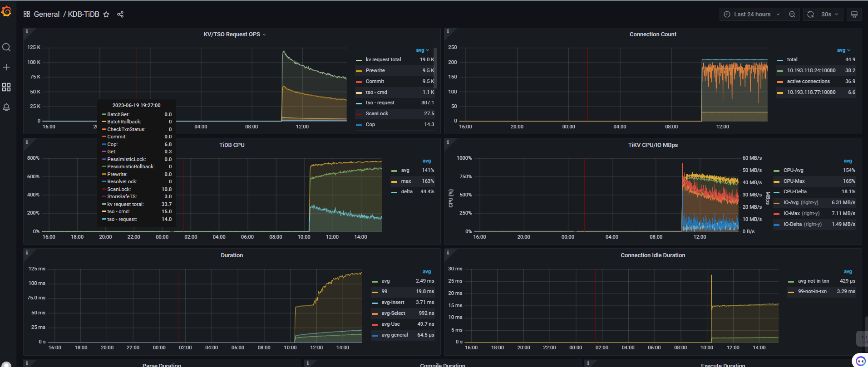This screenshot has height=367, width=868.
Task: Open the alerting bell icon
Action: 6,108
